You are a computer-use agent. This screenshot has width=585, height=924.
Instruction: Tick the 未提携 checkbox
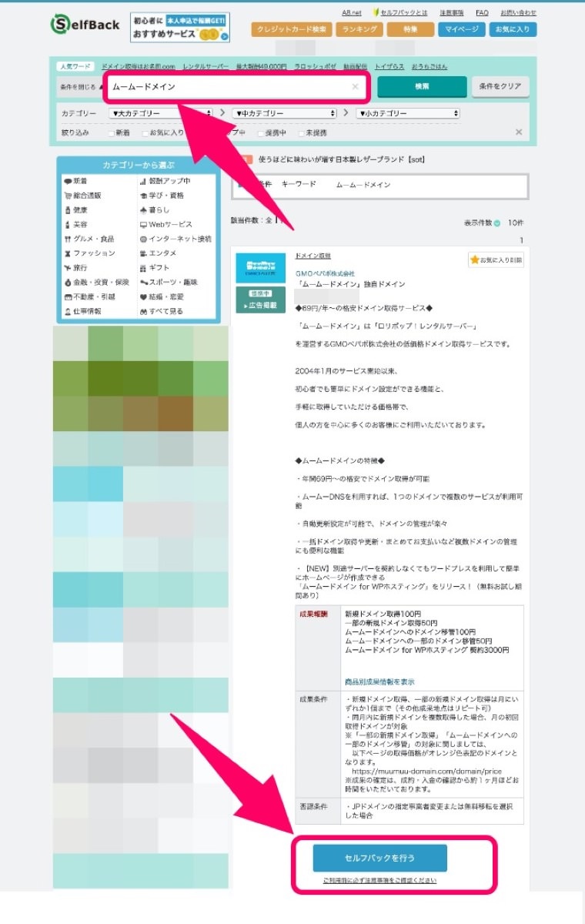click(302, 133)
